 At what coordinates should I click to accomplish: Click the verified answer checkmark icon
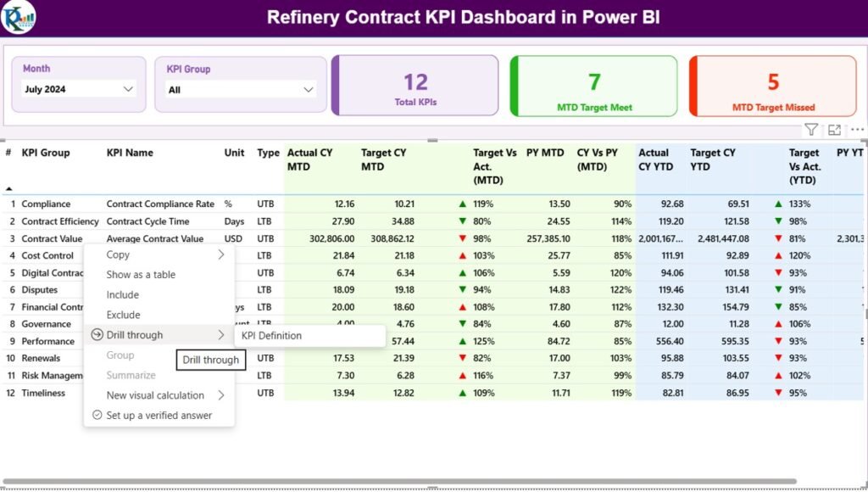point(97,415)
